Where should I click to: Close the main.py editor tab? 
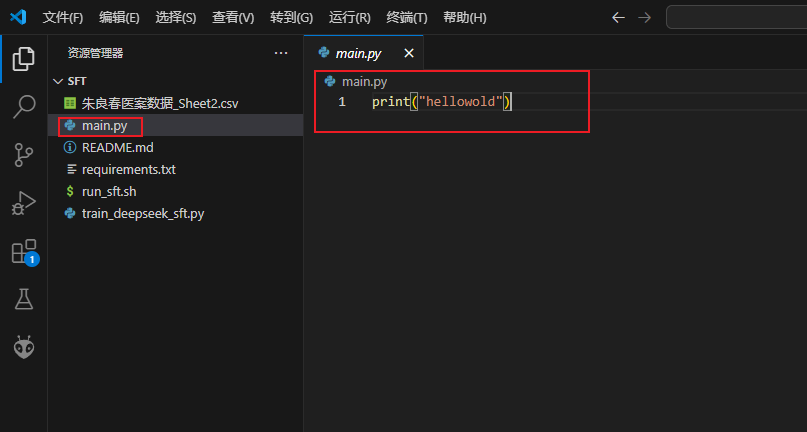coord(409,53)
